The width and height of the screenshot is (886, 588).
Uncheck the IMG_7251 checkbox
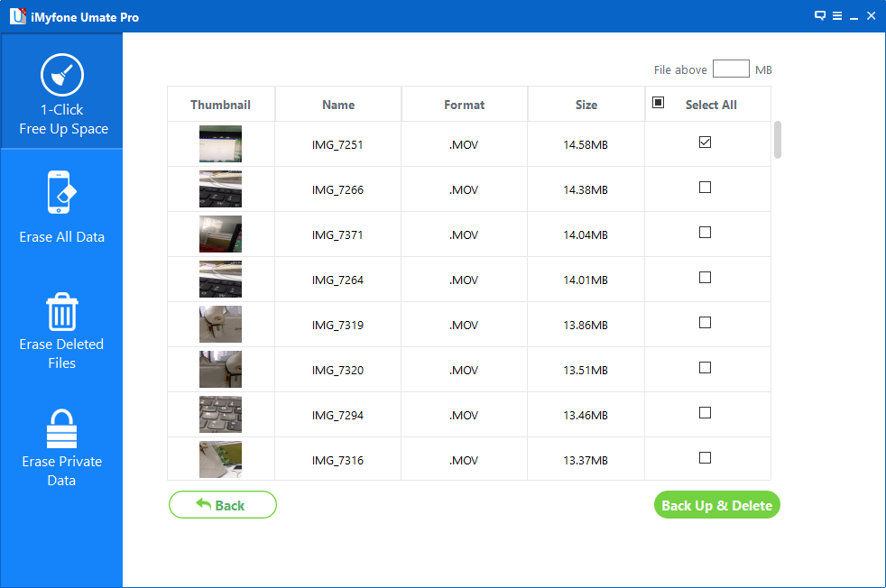click(x=705, y=142)
